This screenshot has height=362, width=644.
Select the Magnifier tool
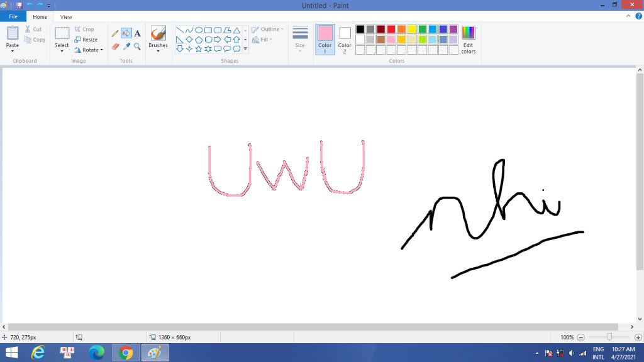point(137,47)
